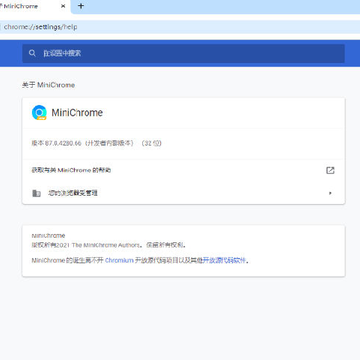Viewport: 360px width, 360px height.
Task: Click the MiniChrome product name heading
Action: (x=77, y=113)
